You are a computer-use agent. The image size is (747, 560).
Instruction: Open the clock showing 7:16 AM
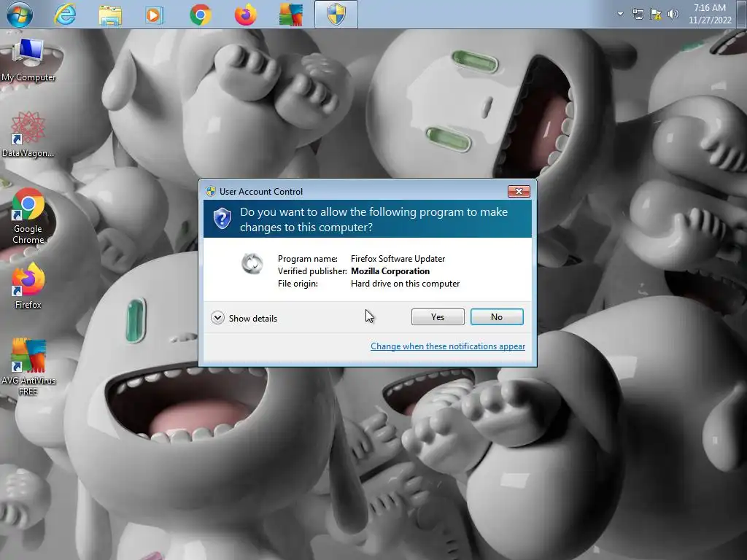pos(709,14)
